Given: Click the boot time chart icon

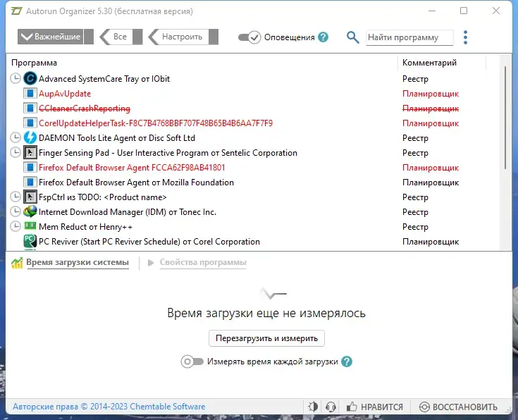Looking at the screenshot, I should [x=17, y=263].
